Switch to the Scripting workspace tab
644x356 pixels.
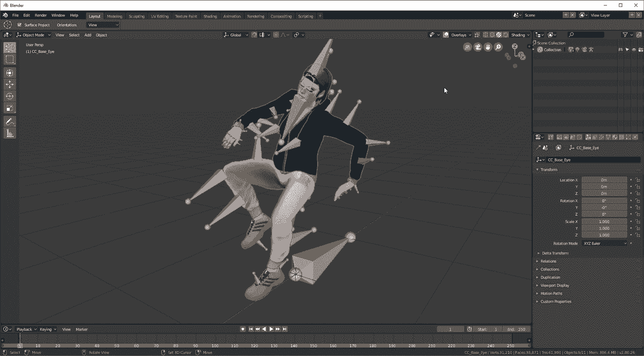point(305,16)
